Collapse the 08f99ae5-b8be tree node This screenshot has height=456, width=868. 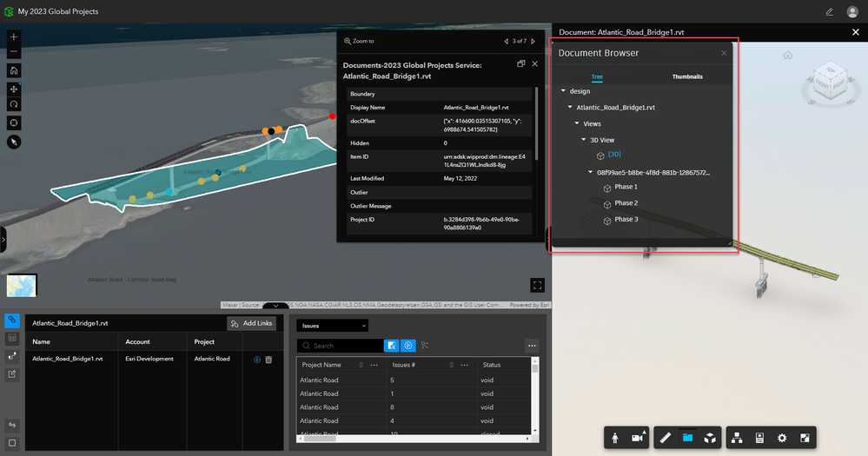click(x=590, y=172)
